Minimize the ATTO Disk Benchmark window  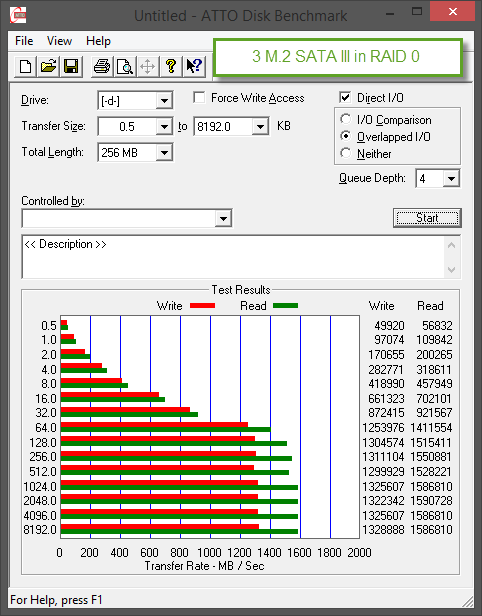[x=390, y=14]
